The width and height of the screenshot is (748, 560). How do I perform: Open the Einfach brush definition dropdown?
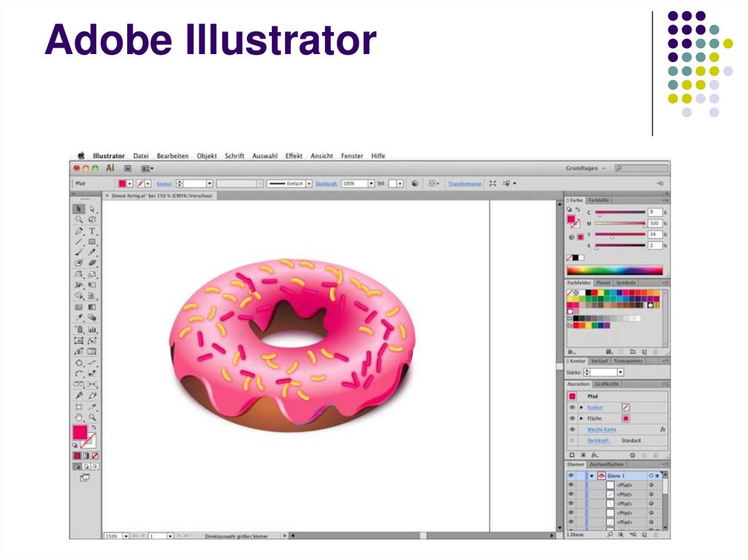(309, 184)
